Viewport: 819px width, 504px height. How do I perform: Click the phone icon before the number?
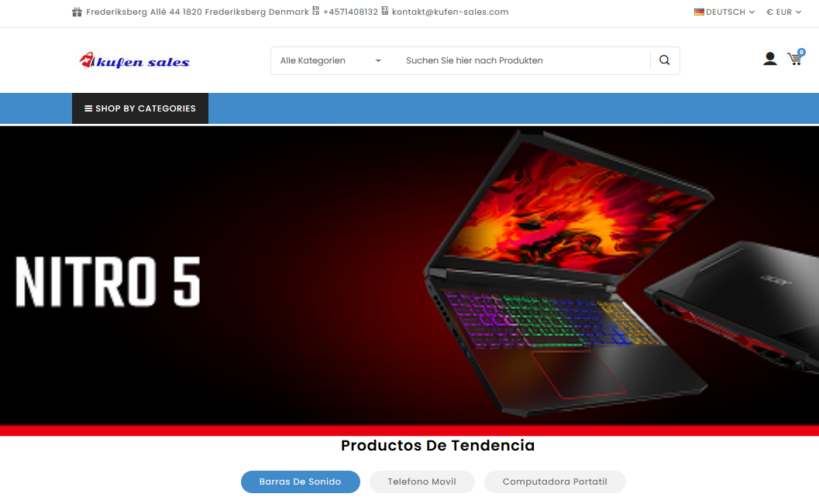315,11
